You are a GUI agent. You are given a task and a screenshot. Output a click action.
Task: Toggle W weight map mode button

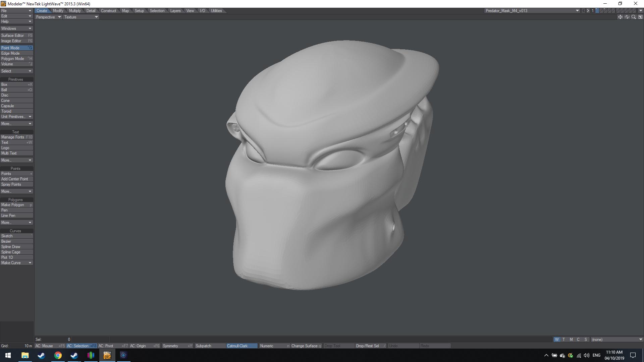pyautogui.click(x=557, y=340)
